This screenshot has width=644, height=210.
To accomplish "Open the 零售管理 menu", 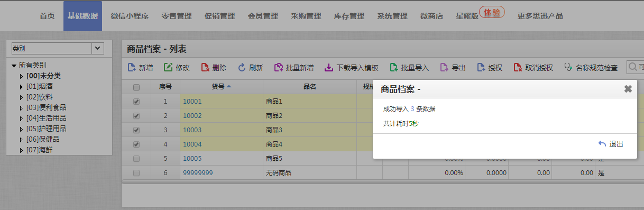I will click(177, 16).
